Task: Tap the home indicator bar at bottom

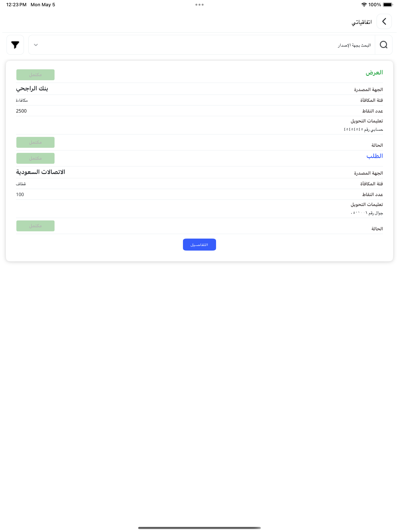Action: [x=199, y=528]
